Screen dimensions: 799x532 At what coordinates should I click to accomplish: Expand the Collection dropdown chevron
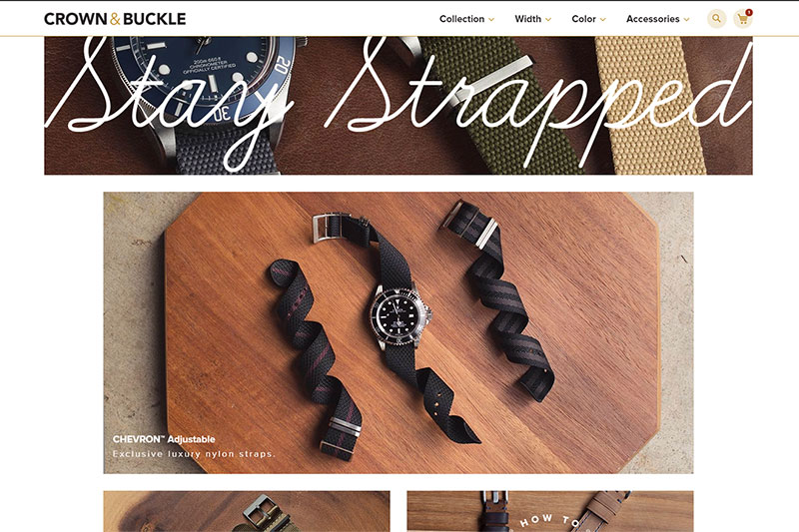(491, 19)
